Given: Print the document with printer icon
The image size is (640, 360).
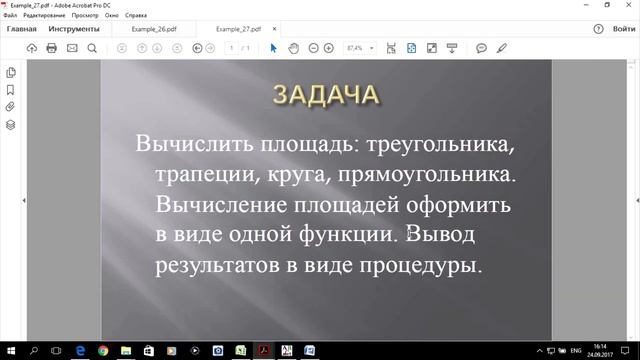Looking at the screenshot, I should 51,48.
